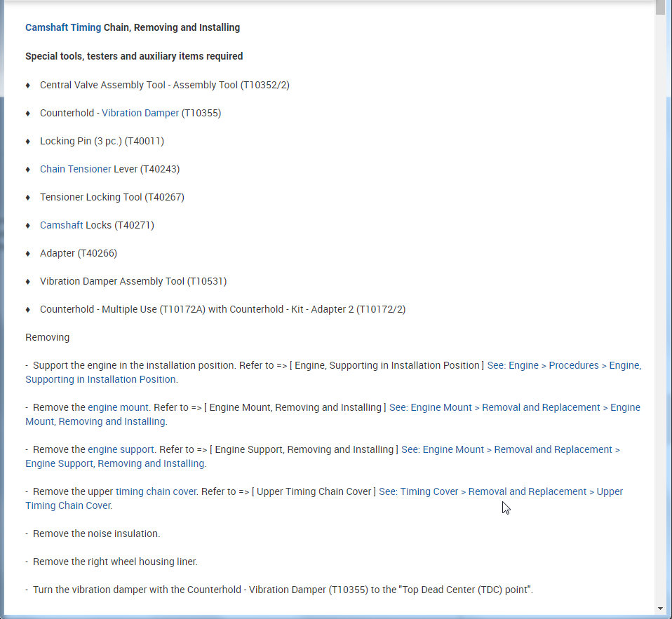Image resolution: width=672 pixels, height=619 pixels.
Task: Follow the Vibration Damper link
Action: click(140, 113)
